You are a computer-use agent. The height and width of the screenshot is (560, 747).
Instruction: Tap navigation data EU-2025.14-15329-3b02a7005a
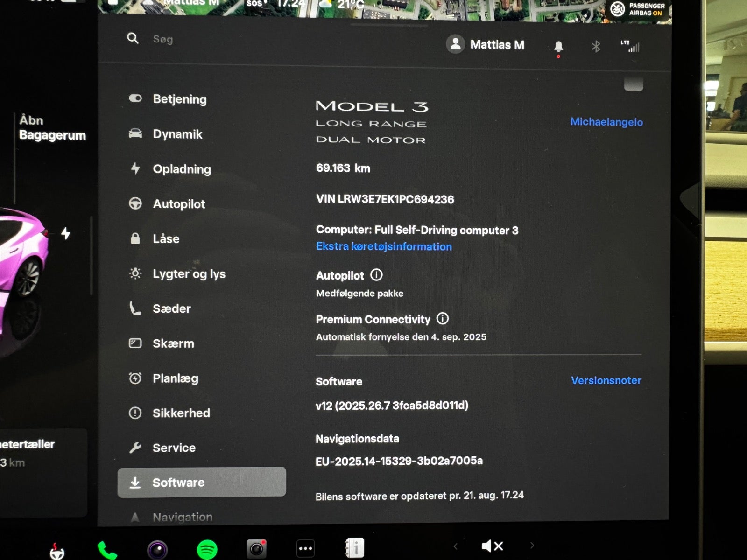[x=399, y=461]
